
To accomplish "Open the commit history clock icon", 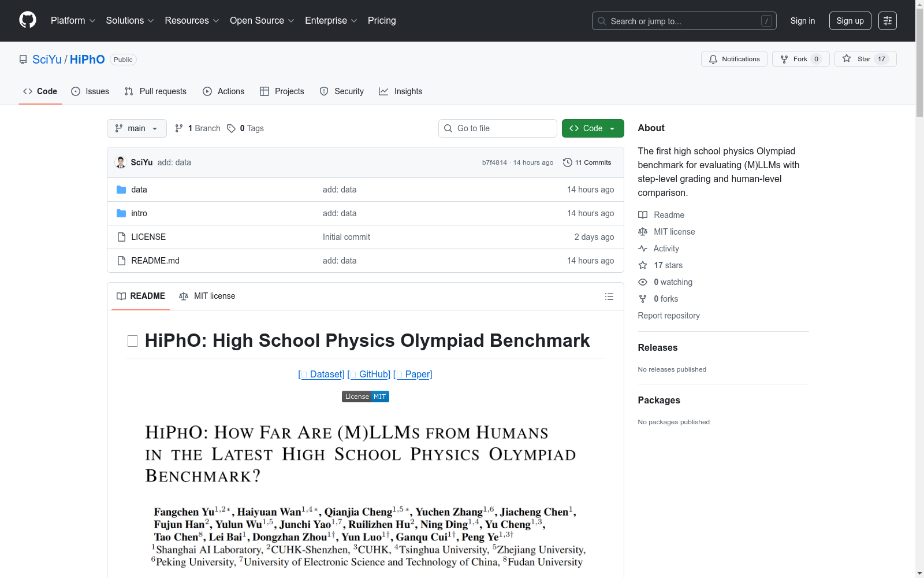I will tap(567, 162).
